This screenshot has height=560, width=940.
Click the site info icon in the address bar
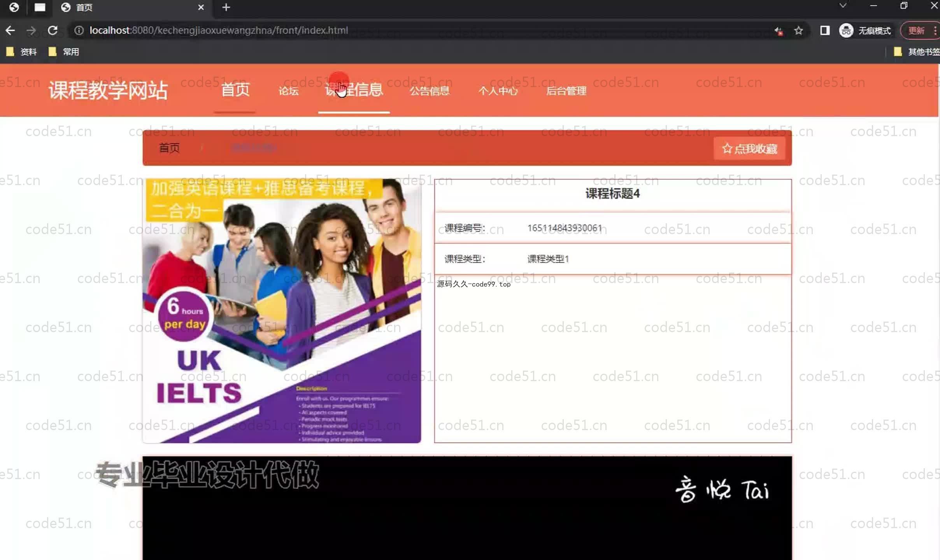(79, 30)
